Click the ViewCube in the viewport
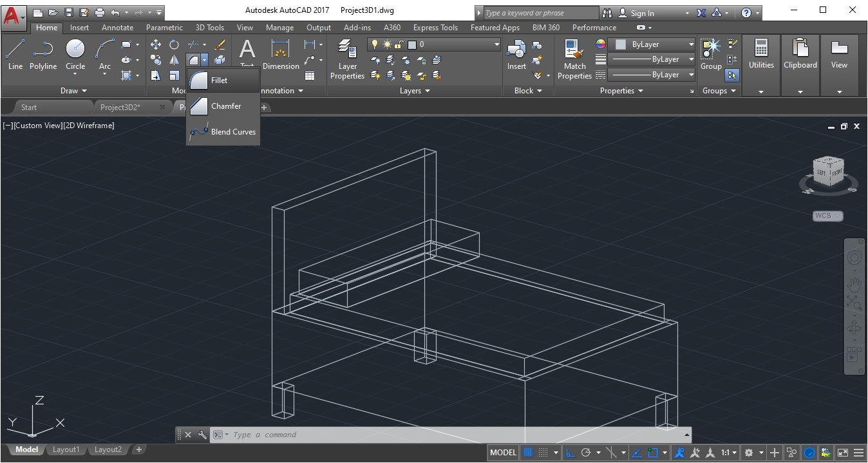The width and height of the screenshot is (868, 463). [x=829, y=173]
